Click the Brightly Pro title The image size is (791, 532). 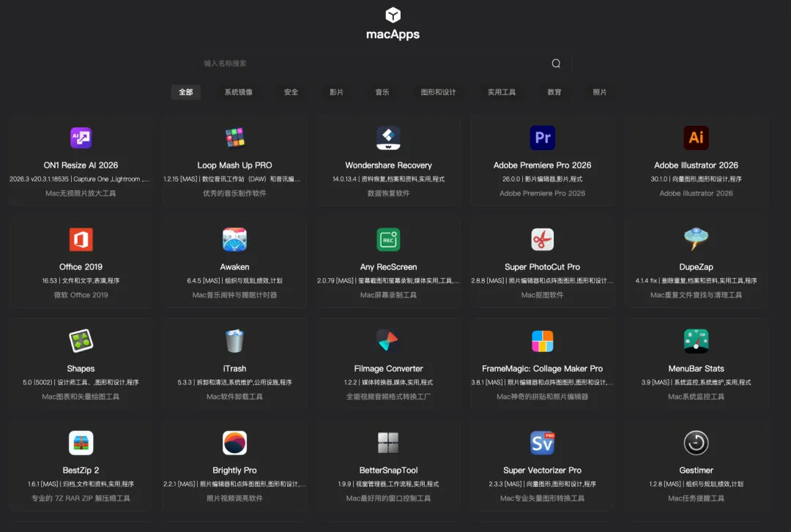tap(234, 470)
